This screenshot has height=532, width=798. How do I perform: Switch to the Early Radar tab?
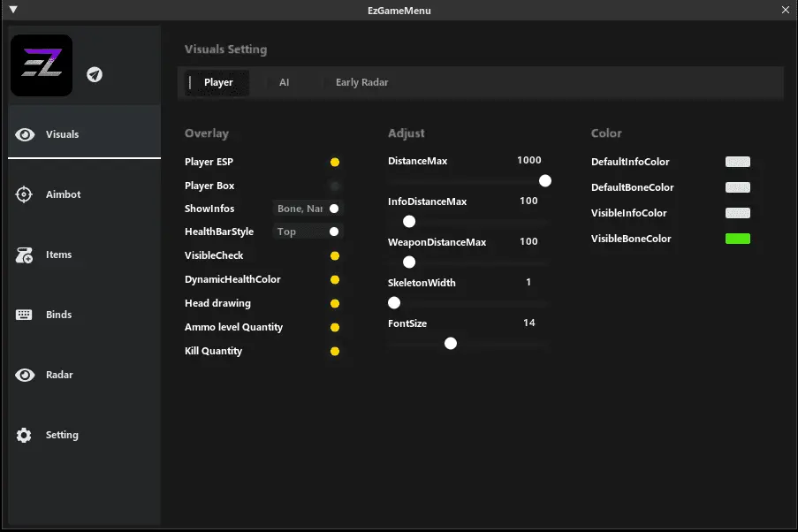pos(361,82)
